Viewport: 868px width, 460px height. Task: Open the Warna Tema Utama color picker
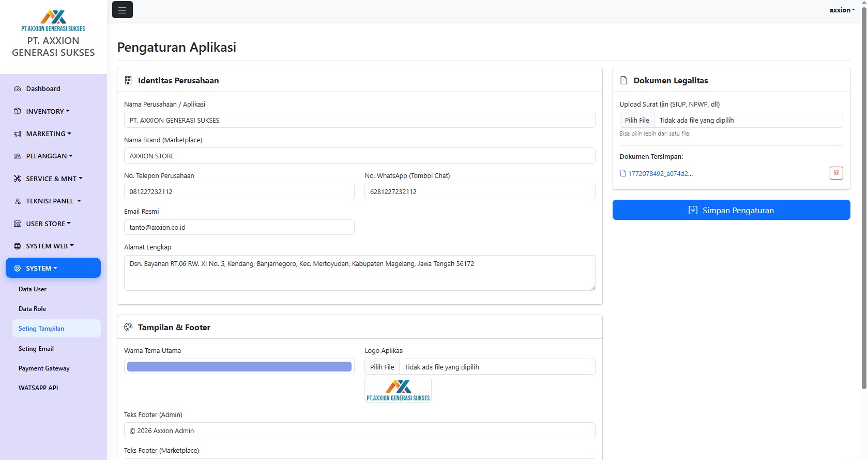pos(239,366)
